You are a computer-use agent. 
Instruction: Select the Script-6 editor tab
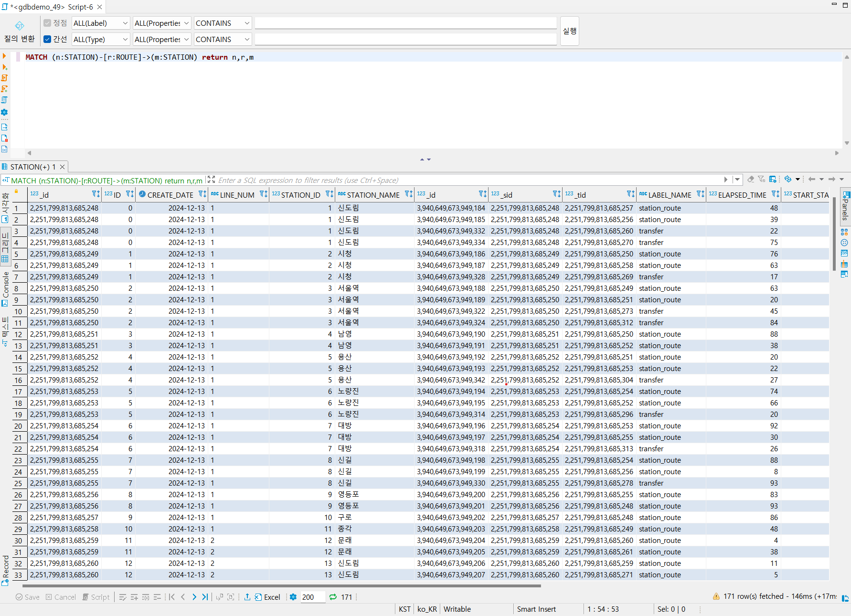52,7
